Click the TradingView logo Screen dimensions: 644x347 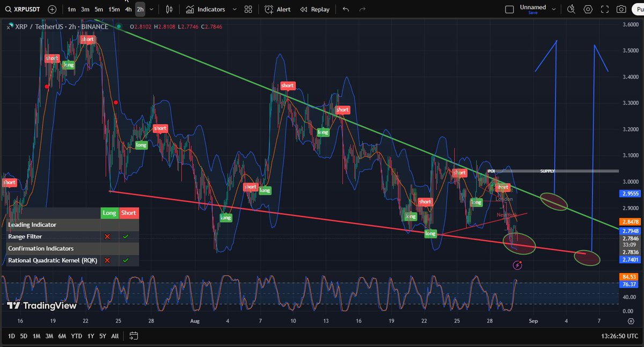click(42, 306)
